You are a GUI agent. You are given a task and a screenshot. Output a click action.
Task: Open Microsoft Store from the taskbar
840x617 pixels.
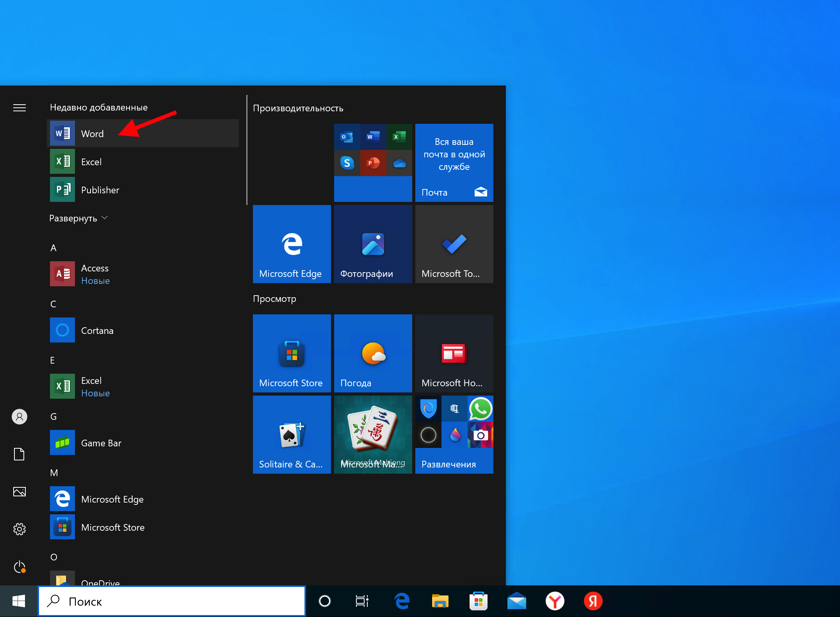(x=479, y=601)
